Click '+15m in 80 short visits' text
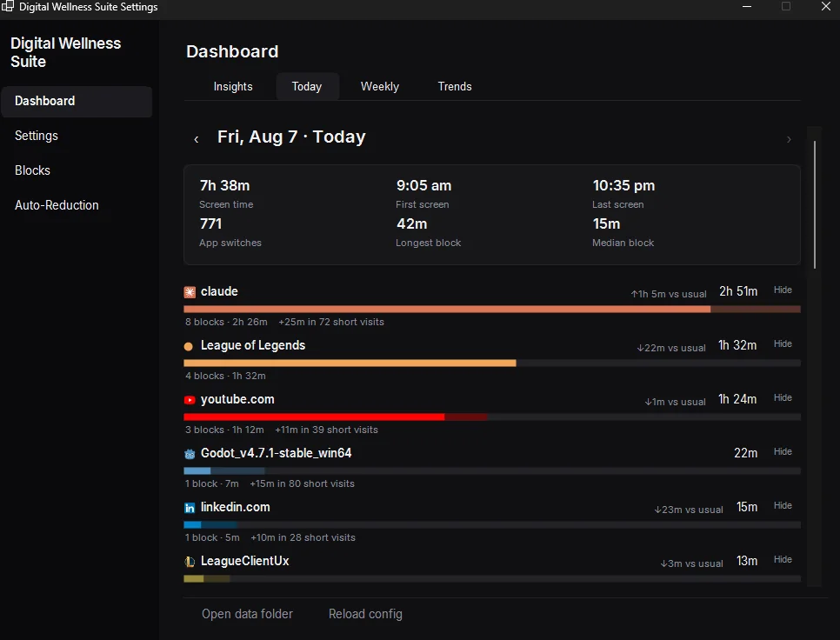The width and height of the screenshot is (840, 640). 302,483
